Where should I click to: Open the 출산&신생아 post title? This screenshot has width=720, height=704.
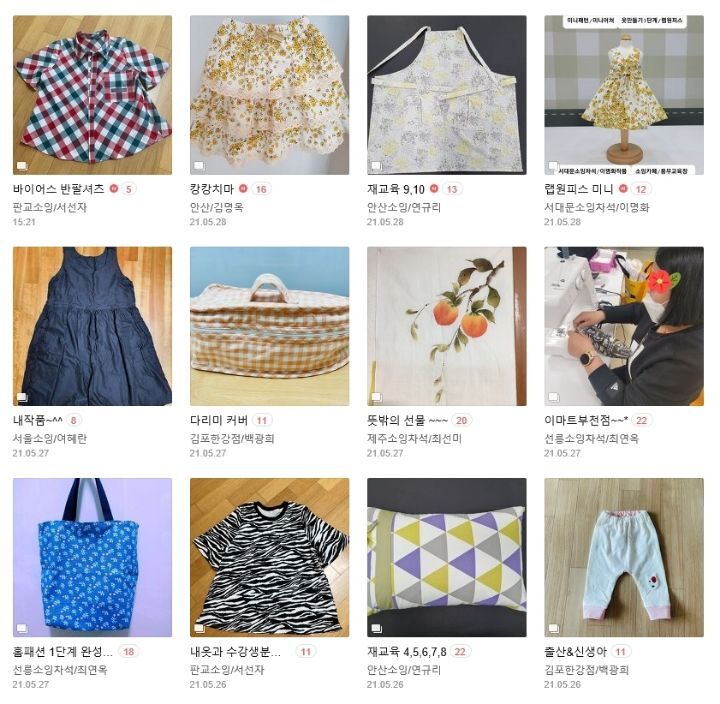pyautogui.click(x=576, y=652)
